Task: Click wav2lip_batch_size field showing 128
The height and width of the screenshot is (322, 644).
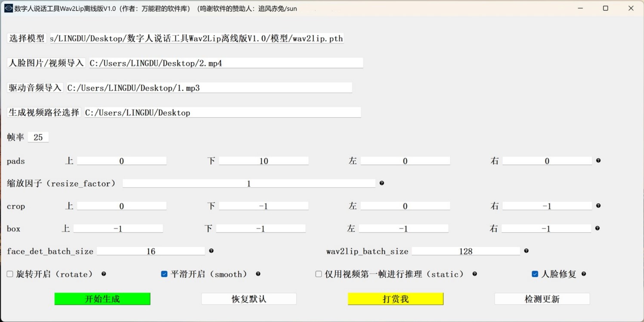Action: tap(466, 251)
